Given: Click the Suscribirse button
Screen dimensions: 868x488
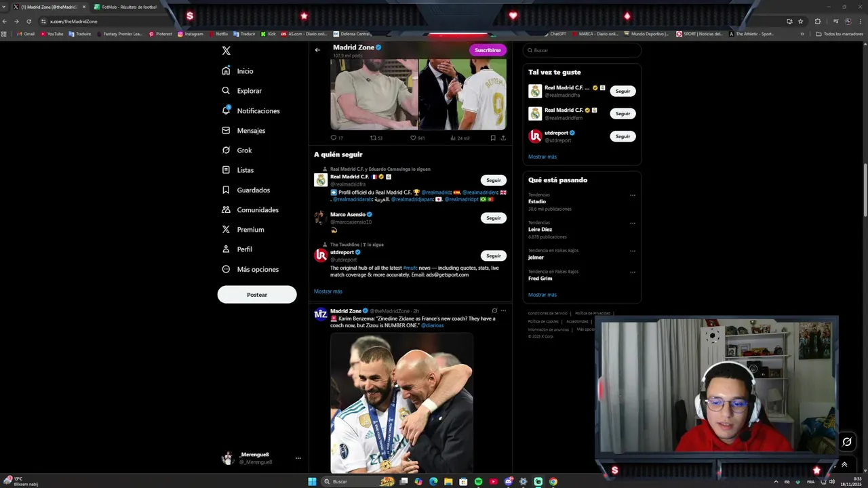Looking at the screenshot, I should [x=488, y=50].
